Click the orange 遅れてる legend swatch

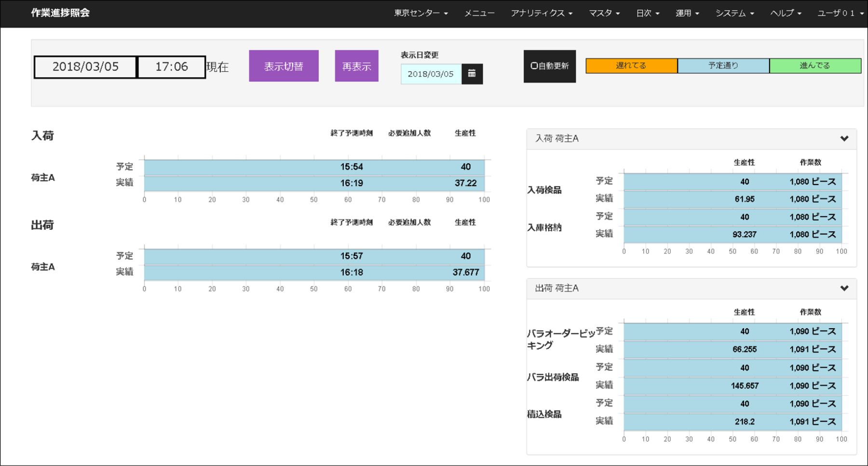click(x=631, y=66)
